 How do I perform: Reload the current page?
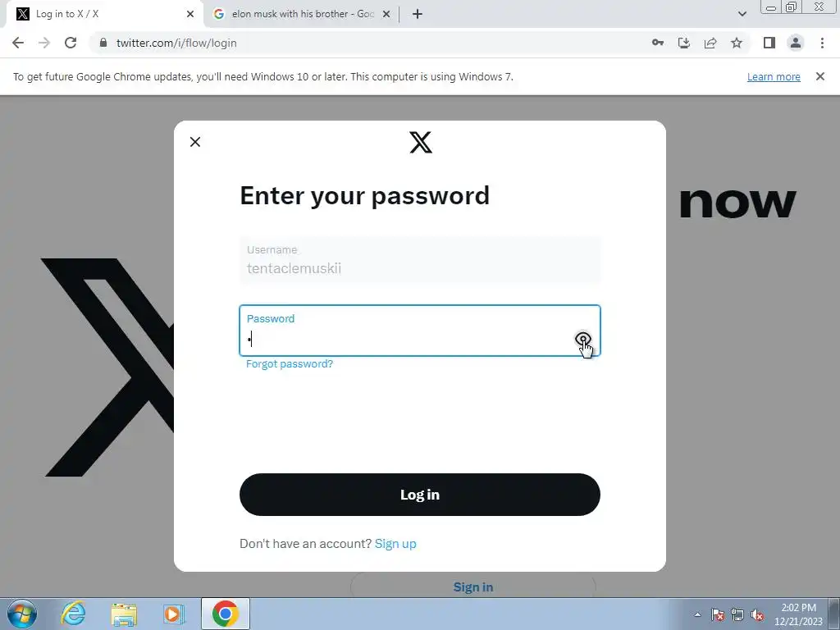tap(71, 43)
